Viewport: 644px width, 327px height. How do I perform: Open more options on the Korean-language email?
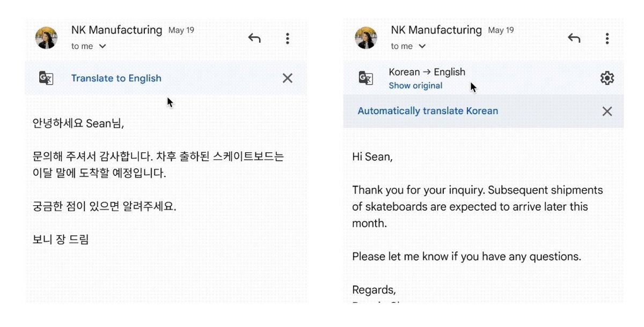[288, 39]
